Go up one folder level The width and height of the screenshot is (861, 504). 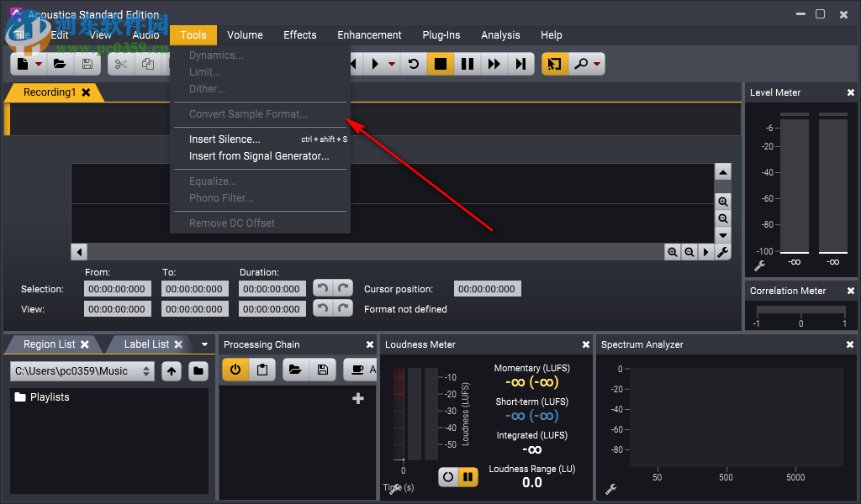[172, 370]
